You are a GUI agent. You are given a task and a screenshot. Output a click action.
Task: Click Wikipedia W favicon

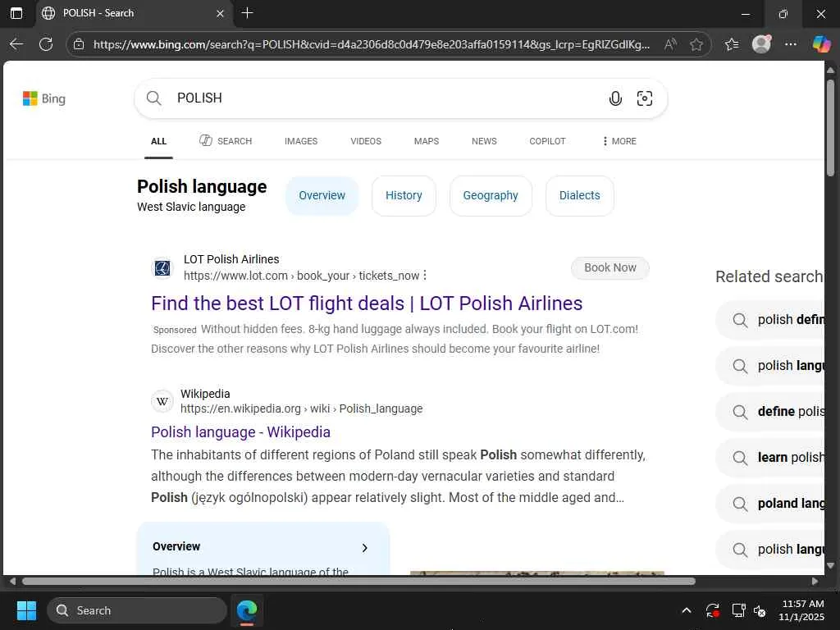(162, 401)
